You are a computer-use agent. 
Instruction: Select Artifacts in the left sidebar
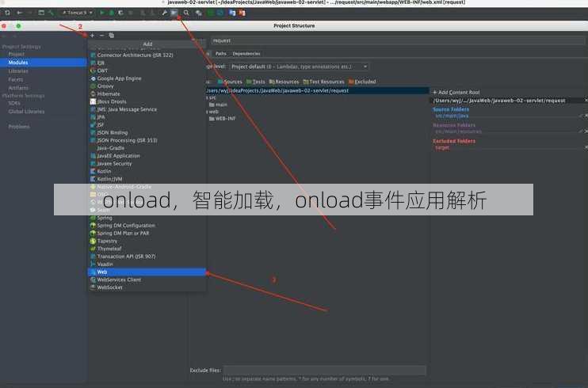pos(18,88)
